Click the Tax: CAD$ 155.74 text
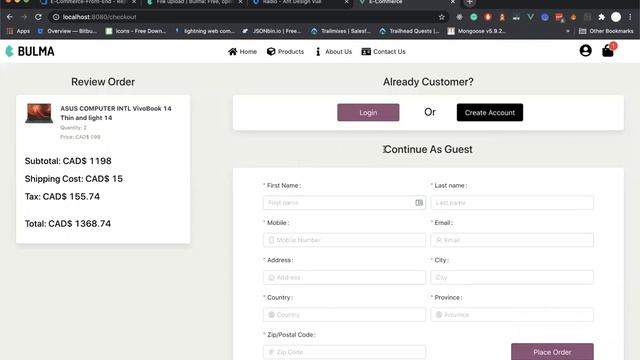 pyautogui.click(x=62, y=196)
